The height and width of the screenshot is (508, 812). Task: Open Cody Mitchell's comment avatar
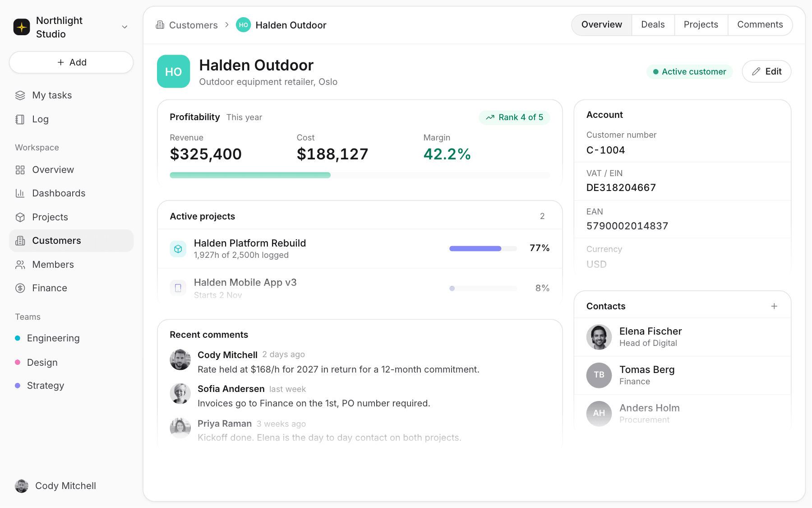click(x=180, y=360)
